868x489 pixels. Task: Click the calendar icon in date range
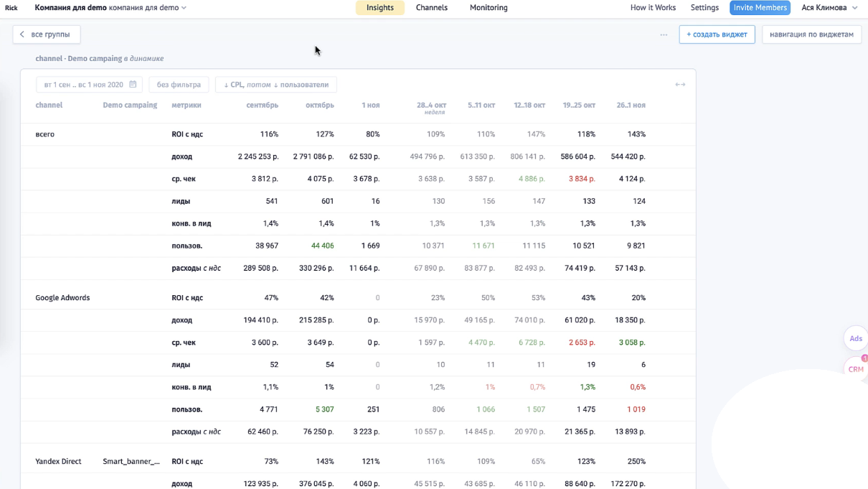coord(133,85)
